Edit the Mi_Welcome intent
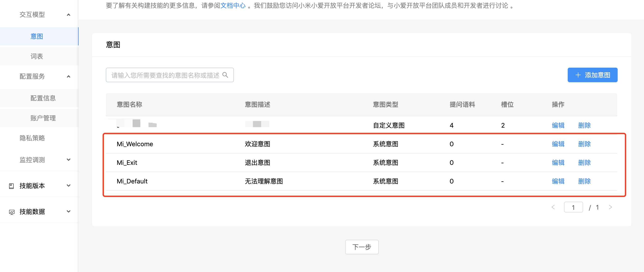Viewport: 644px width, 272px height. pyautogui.click(x=558, y=144)
